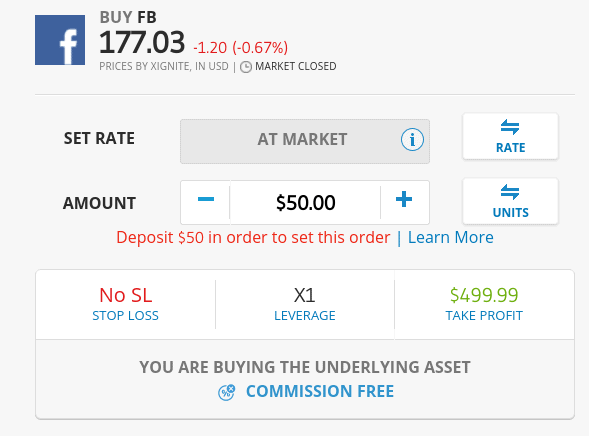The height and width of the screenshot is (436, 589).
Task: Click the info icon in the At Market field
Action: 412,140
